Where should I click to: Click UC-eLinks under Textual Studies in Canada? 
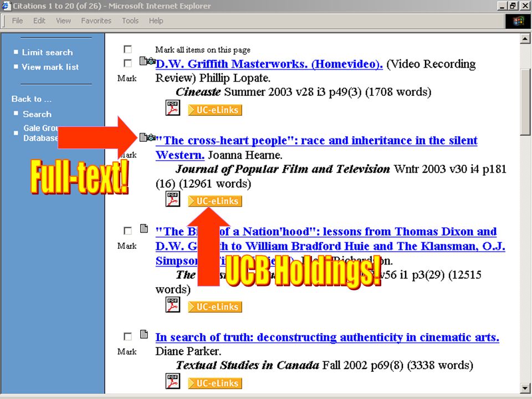(x=215, y=383)
